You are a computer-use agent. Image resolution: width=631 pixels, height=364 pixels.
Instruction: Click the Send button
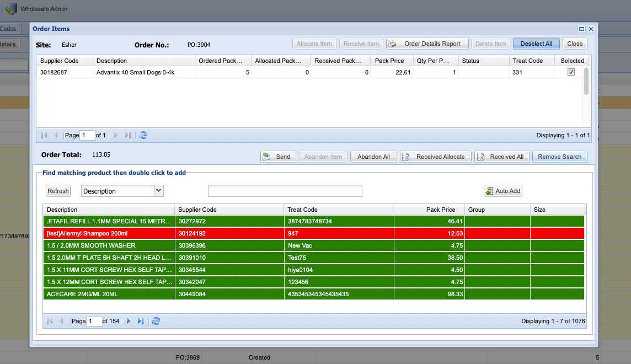(x=278, y=157)
